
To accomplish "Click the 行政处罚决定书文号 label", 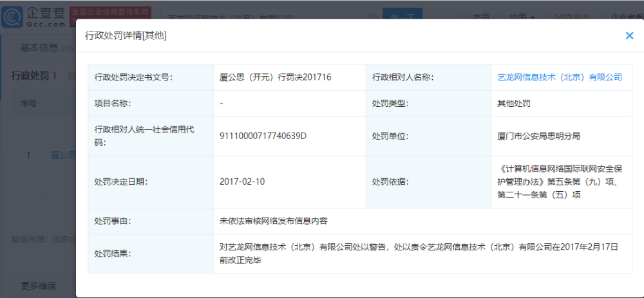I will (x=133, y=77).
